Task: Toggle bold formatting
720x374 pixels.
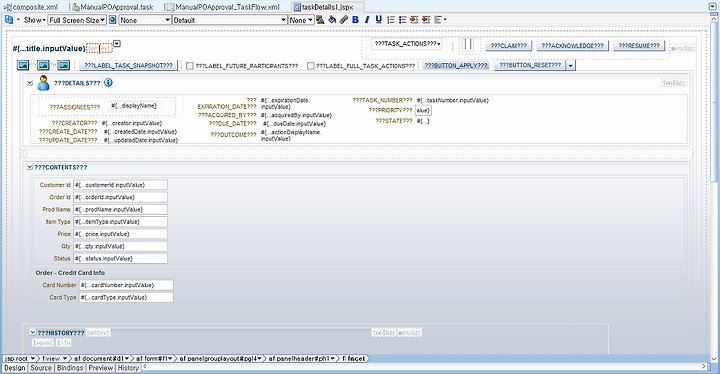Action: click(x=355, y=20)
